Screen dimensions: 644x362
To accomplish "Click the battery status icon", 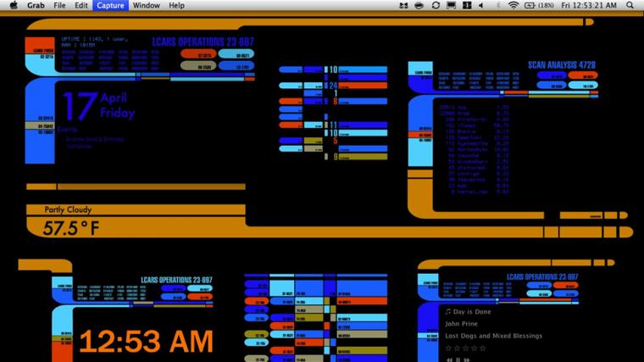I will pyautogui.click(x=530, y=5).
